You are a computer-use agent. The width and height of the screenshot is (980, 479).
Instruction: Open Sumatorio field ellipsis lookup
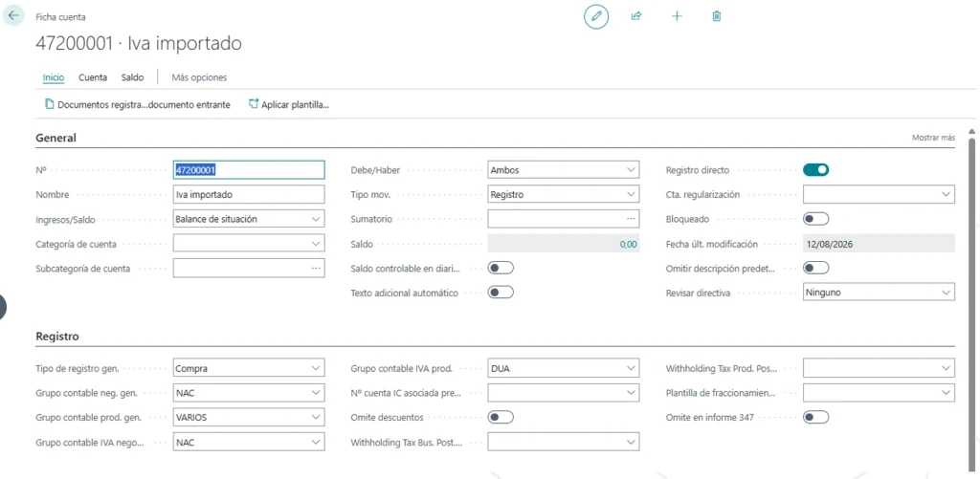tap(632, 219)
